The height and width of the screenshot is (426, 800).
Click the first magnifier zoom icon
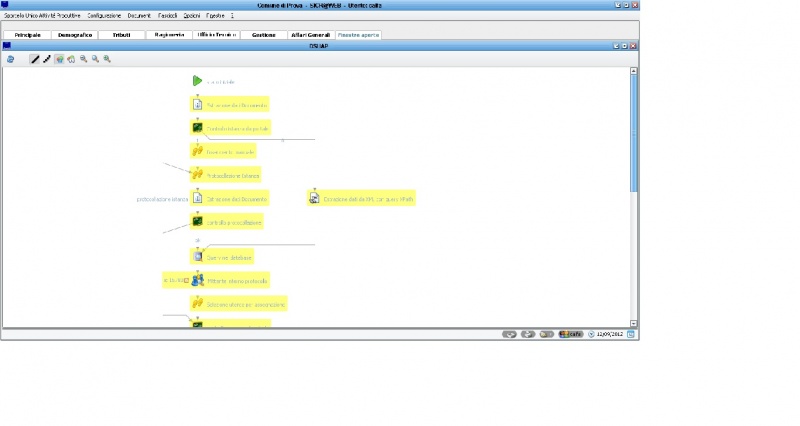84,59
